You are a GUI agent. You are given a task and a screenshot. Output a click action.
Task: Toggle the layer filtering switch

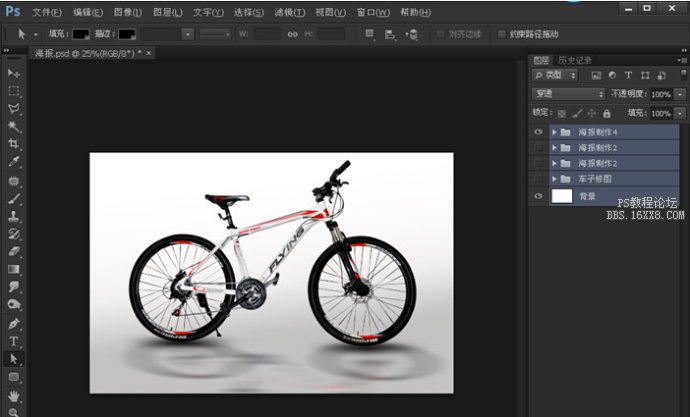tap(683, 74)
